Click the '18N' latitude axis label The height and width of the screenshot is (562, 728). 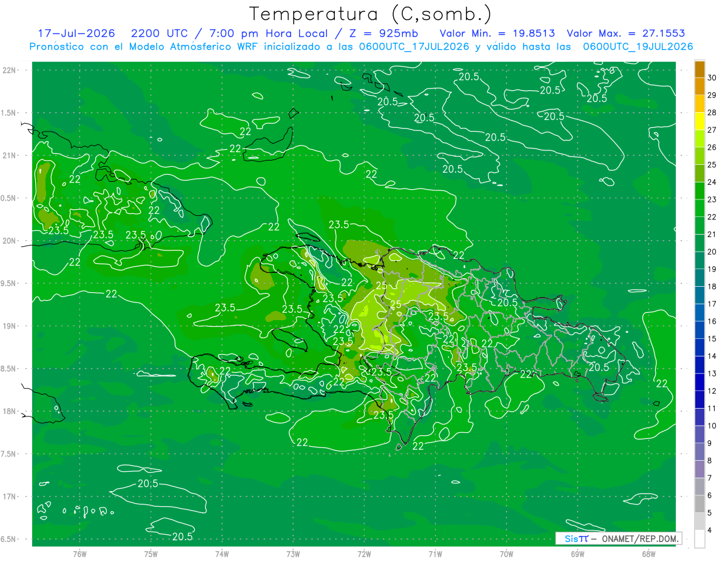tap(9, 411)
